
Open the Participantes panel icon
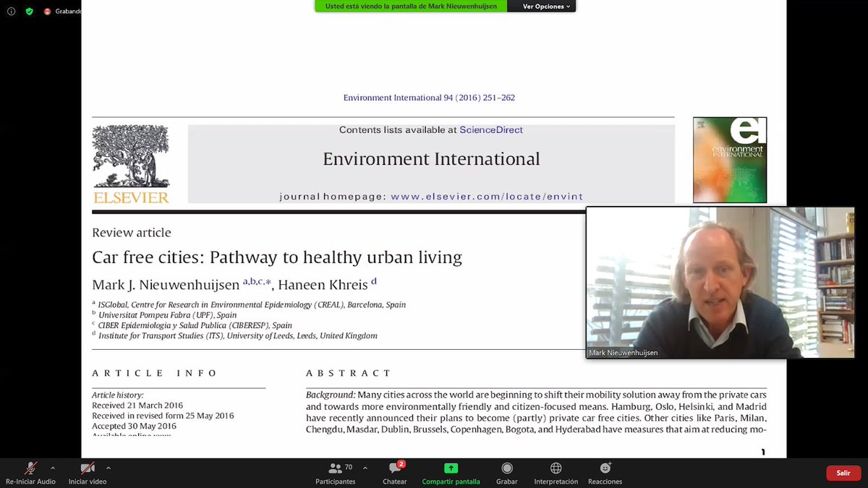335,468
